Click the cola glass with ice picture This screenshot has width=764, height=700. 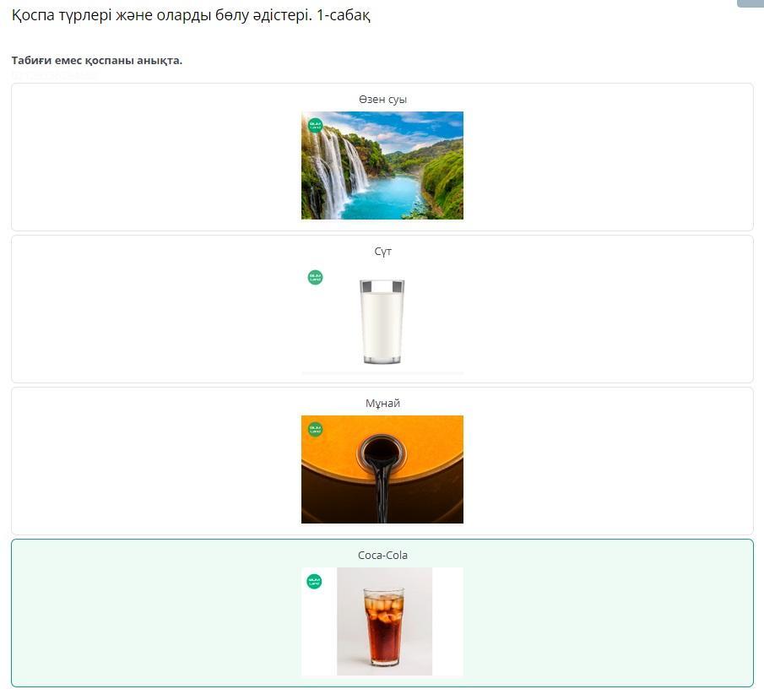[384, 621]
